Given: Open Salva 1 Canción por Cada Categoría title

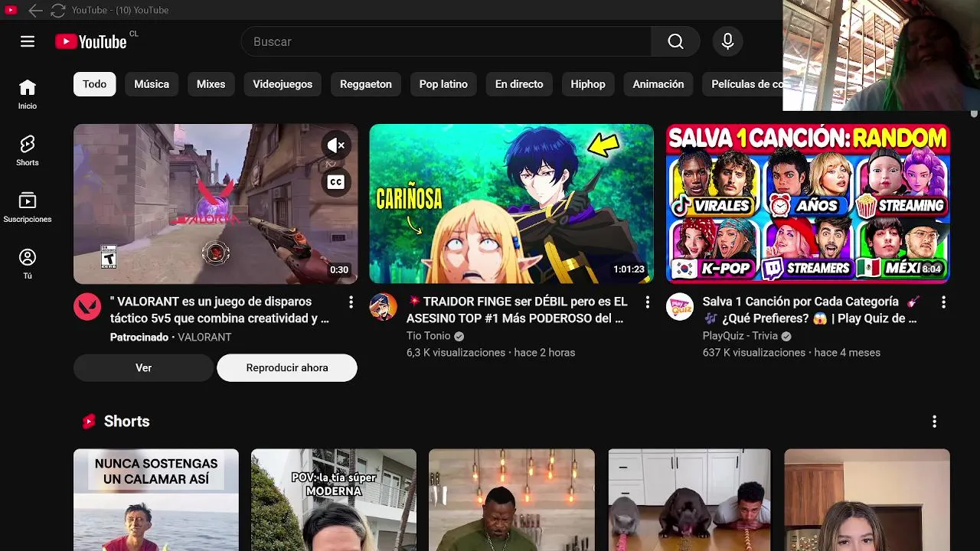Looking at the screenshot, I should coord(812,310).
